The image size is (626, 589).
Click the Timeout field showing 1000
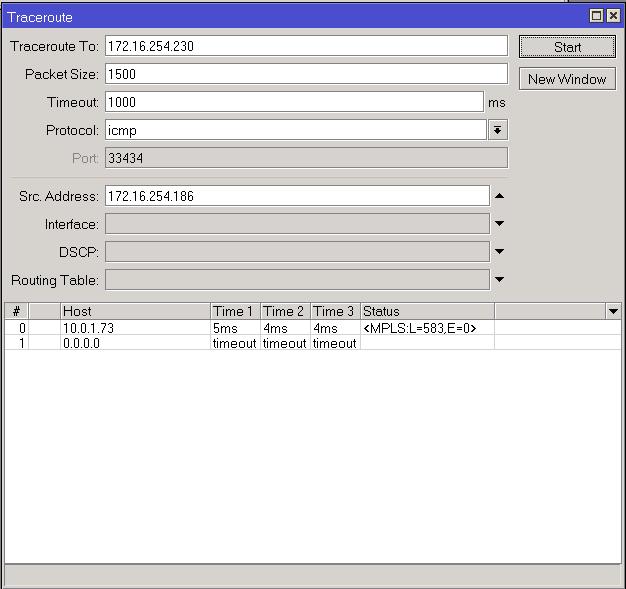point(295,102)
